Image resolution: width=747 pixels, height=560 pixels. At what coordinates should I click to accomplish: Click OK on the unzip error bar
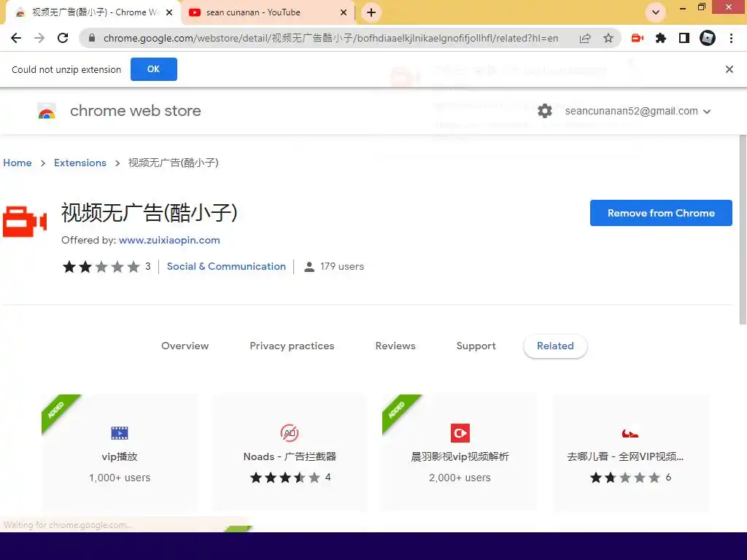coord(154,69)
